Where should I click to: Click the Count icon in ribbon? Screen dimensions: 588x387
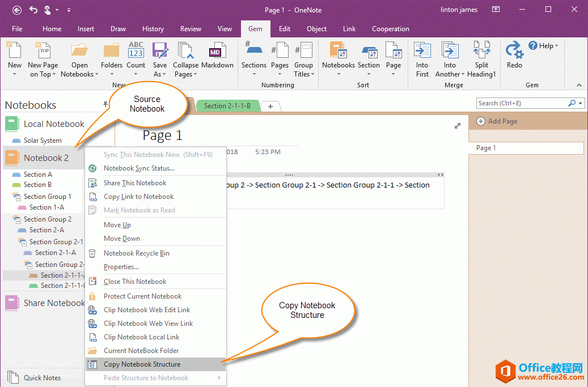coord(136,52)
